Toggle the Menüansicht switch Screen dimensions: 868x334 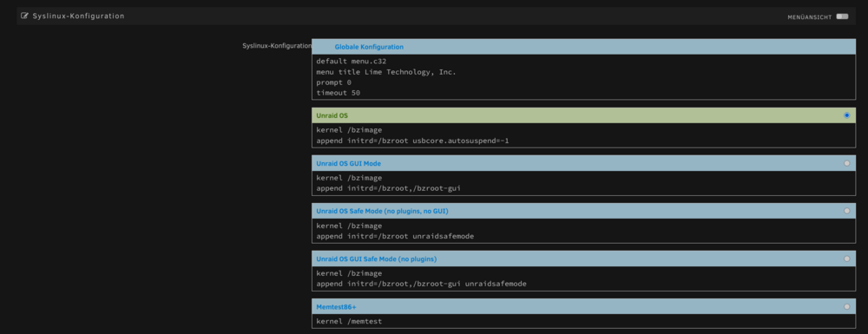[x=842, y=16]
